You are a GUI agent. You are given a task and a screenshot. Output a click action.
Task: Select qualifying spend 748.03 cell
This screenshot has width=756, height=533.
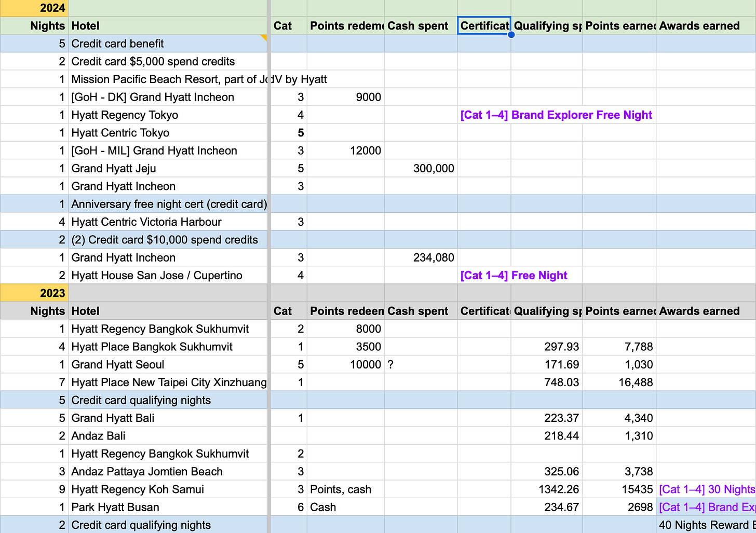pyautogui.click(x=547, y=382)
